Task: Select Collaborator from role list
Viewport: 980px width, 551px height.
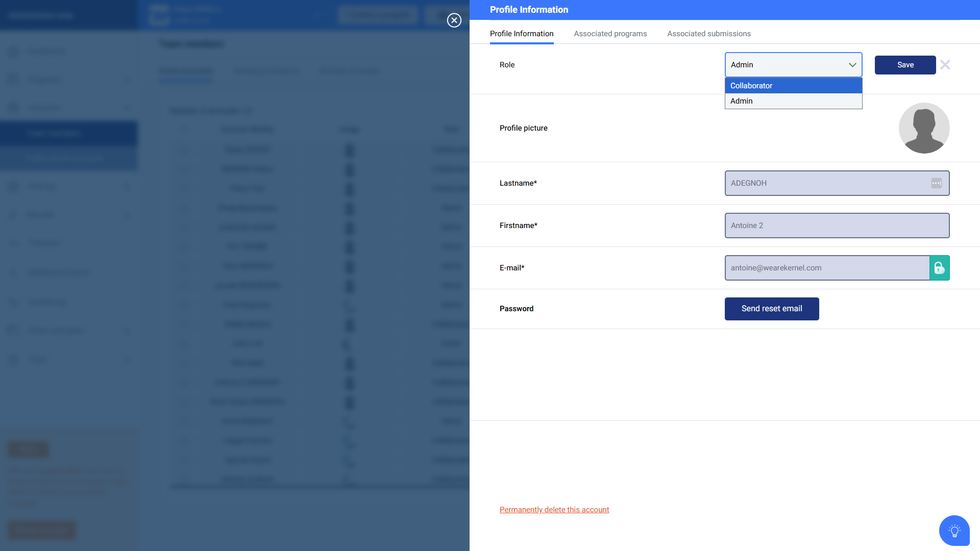Action: (x=793, y=86)
